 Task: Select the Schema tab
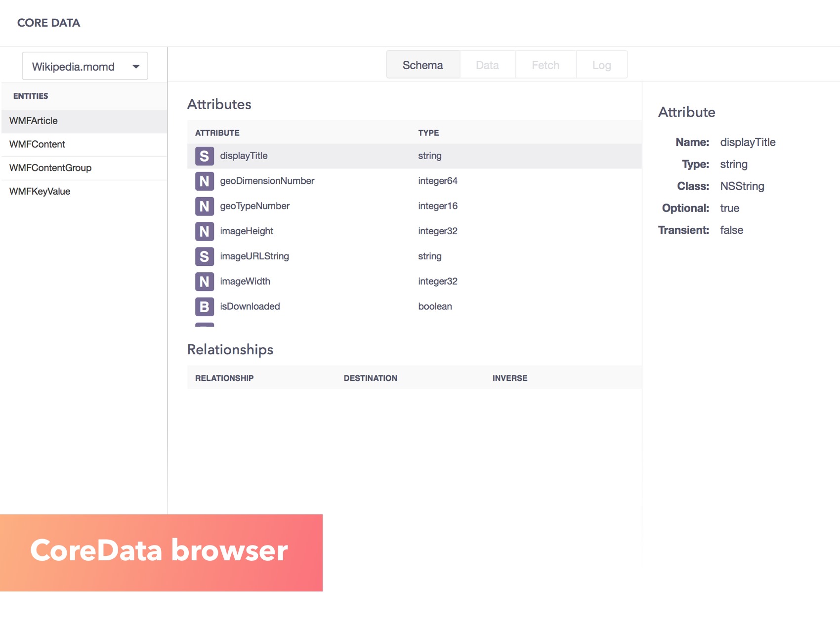[x=422, y=65]
